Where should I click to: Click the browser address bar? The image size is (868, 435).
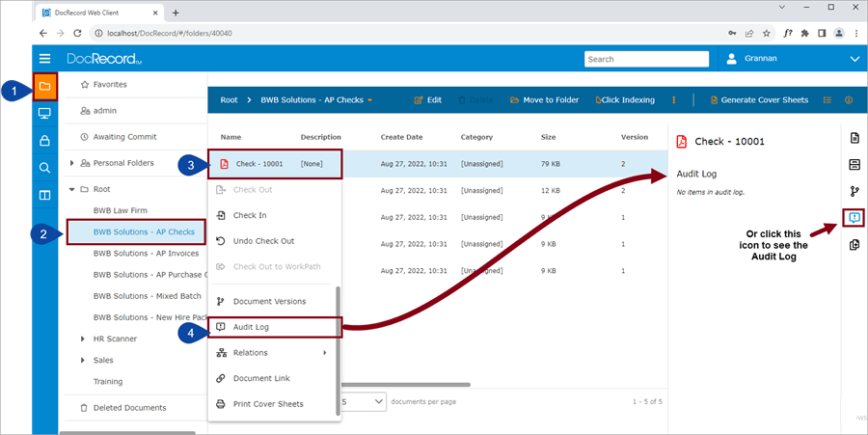(410, 33)
